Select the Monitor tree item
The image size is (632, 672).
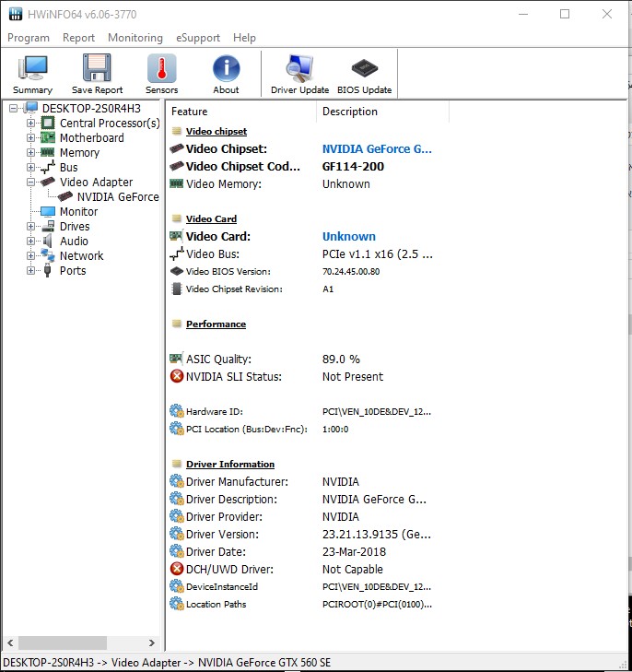[x=79, y=212]
